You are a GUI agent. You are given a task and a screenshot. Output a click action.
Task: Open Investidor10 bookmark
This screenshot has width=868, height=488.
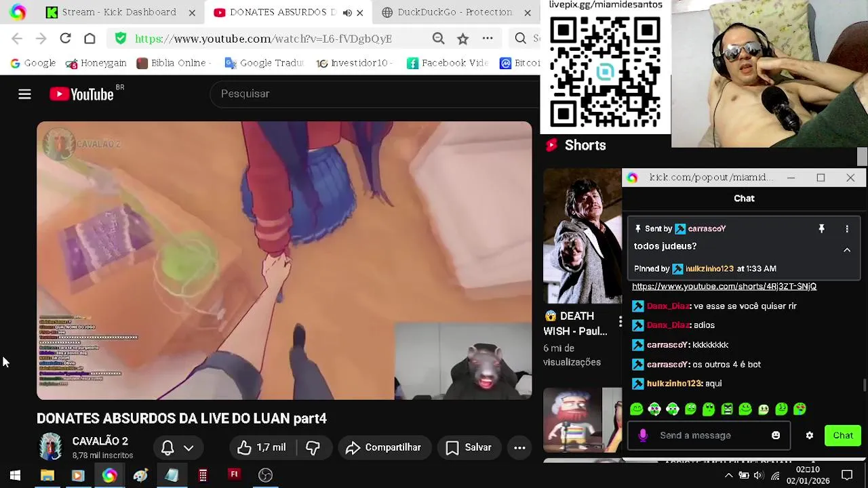click(x=355, y=63)
